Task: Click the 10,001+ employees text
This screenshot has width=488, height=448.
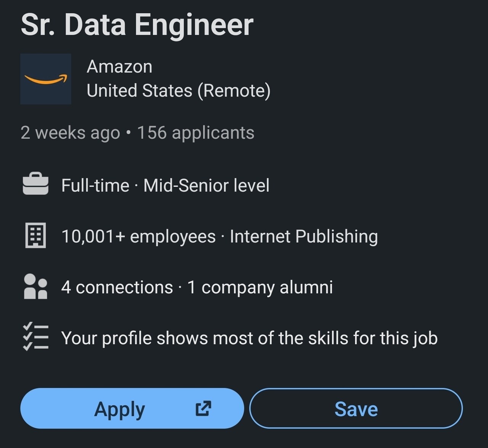Action: click(138, 236)
